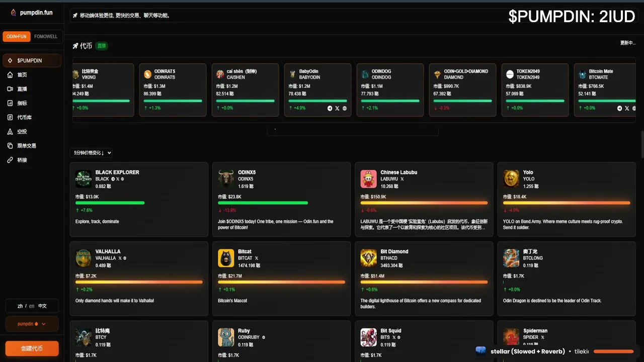The height and width of the screenshot is (362, 644).
Task: Open the BABYODIN token avatar
Action: point(293,74)
